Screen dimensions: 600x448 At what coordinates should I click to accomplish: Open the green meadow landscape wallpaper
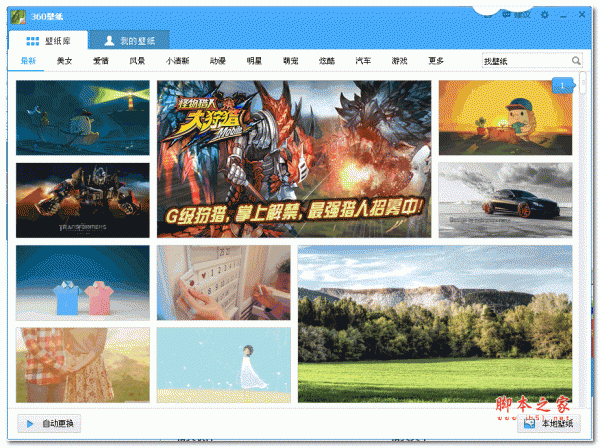pos(435,324)
